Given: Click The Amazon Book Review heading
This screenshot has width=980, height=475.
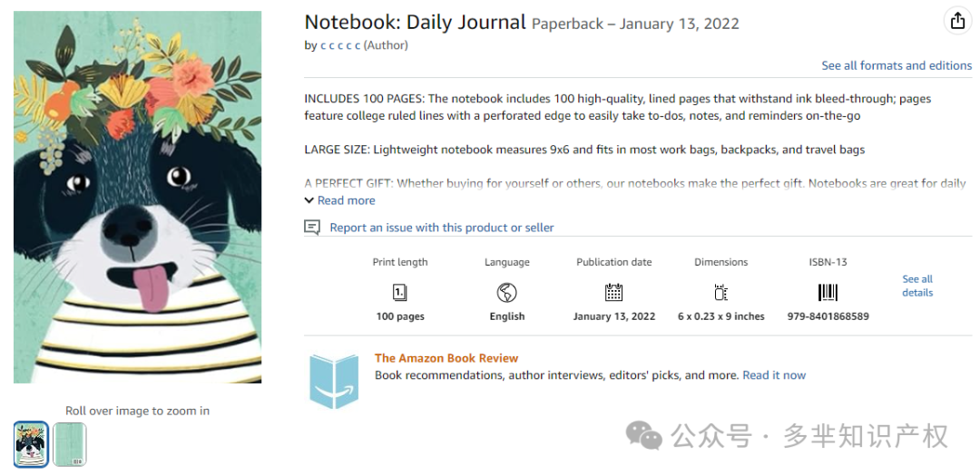Looking at the screenshot, I should [446, 358].
